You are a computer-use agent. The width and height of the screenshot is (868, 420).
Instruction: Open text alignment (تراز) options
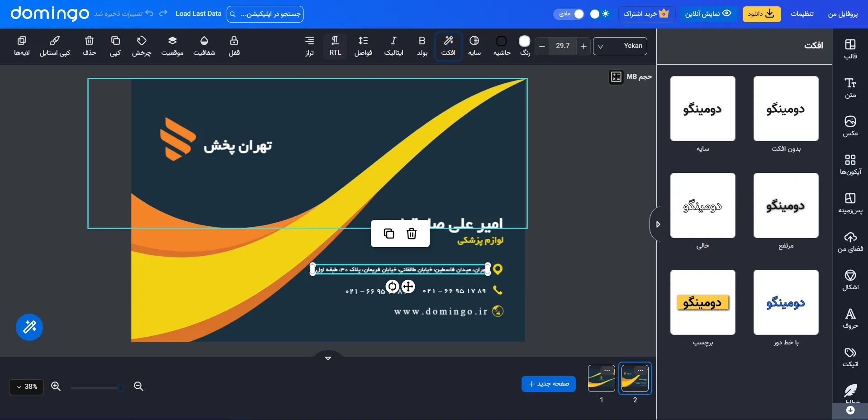click(x=309, y=46)
